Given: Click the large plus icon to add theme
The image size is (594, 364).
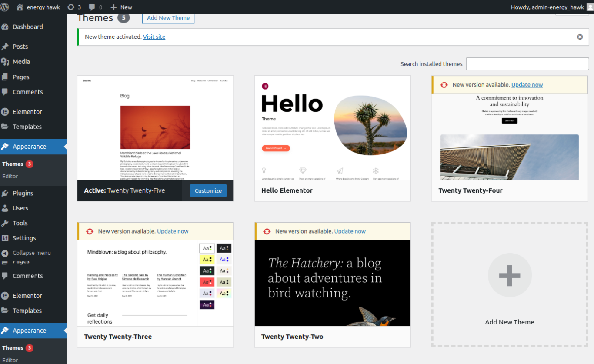Looking at the screenshot, I should pyautogui.click(x=510, y=275).
